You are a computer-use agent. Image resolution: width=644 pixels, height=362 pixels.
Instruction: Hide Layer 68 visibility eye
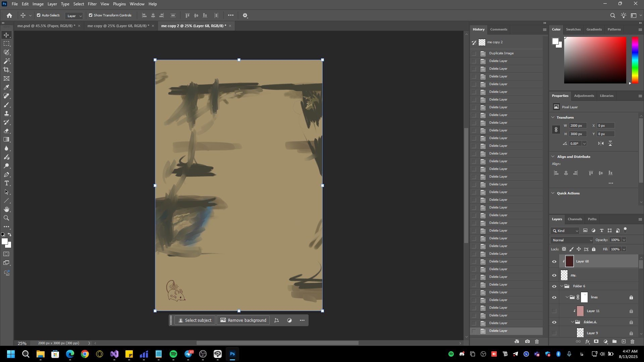point(554,261)
